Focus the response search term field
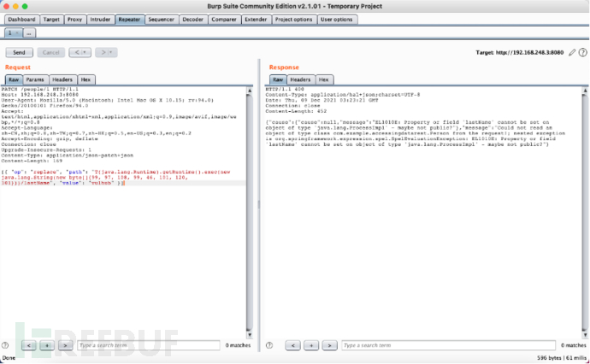Image resolution: width=590 pixels, height=364 pixels. [449, 345]
